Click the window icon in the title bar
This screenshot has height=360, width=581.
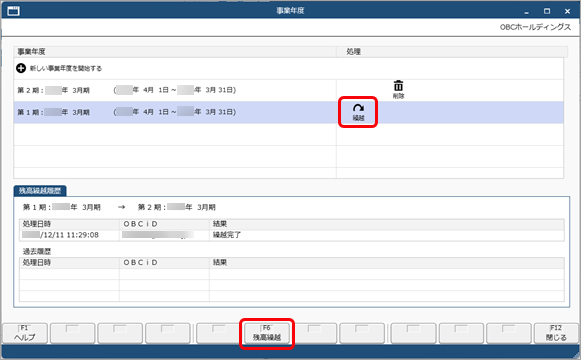13,11
